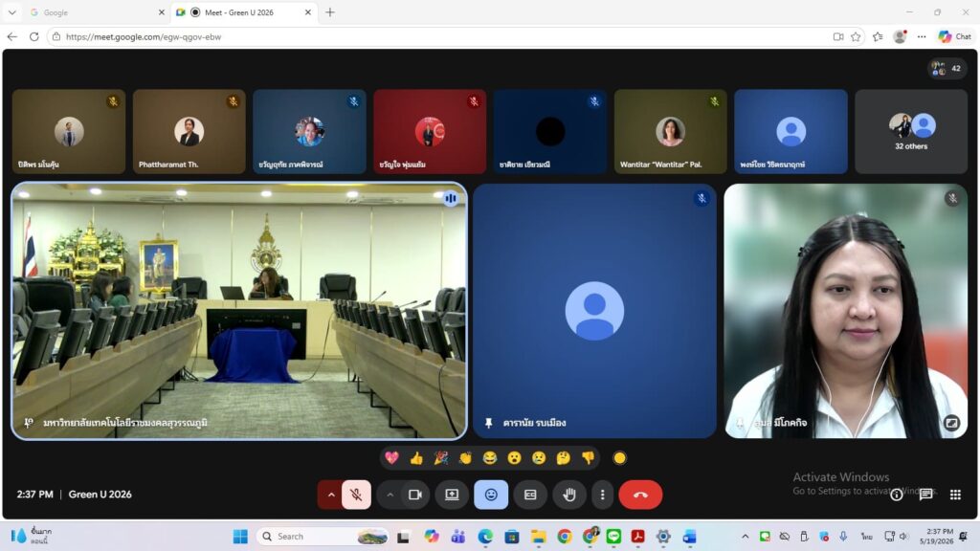The width and height of the screenshot is (980, 551).
Task: Toggle the camera on or off
Action: point(415,495)
